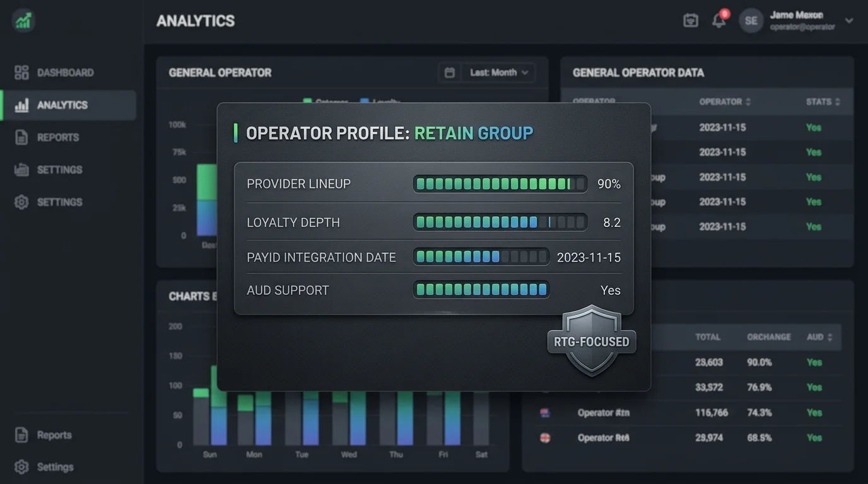Click the RETAIN GROUP title text
Screen dimensions: 868x484
click(x=474, y=133)
